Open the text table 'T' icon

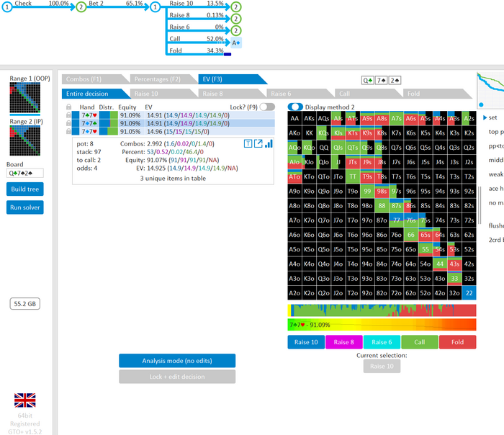coord(248,144)
